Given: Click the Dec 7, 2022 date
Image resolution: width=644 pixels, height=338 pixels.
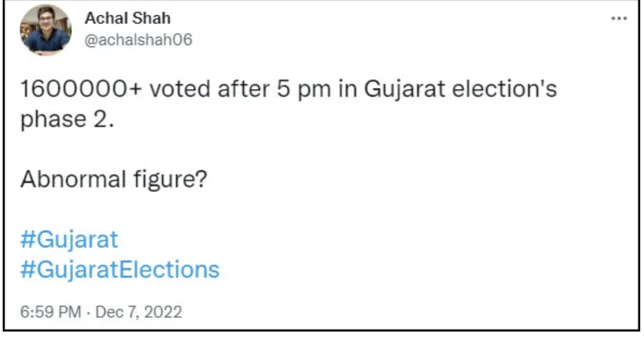Looking at the screenshot, I should 138,312.
